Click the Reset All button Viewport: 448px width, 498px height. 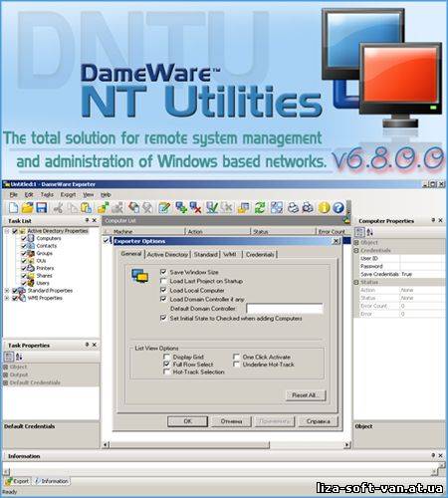(306, 395)
